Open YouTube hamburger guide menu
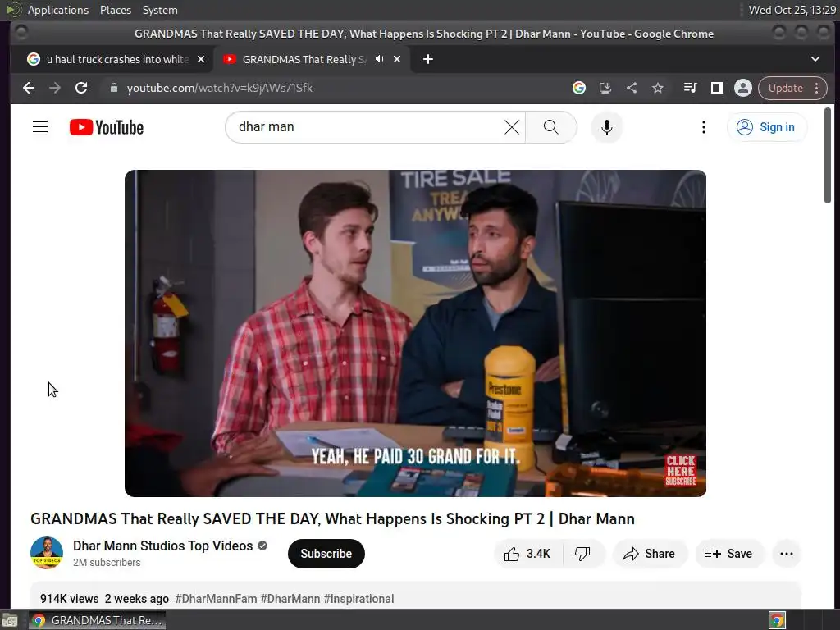The width and height of the screenshot is (840, 630). [x=40, y=127]
